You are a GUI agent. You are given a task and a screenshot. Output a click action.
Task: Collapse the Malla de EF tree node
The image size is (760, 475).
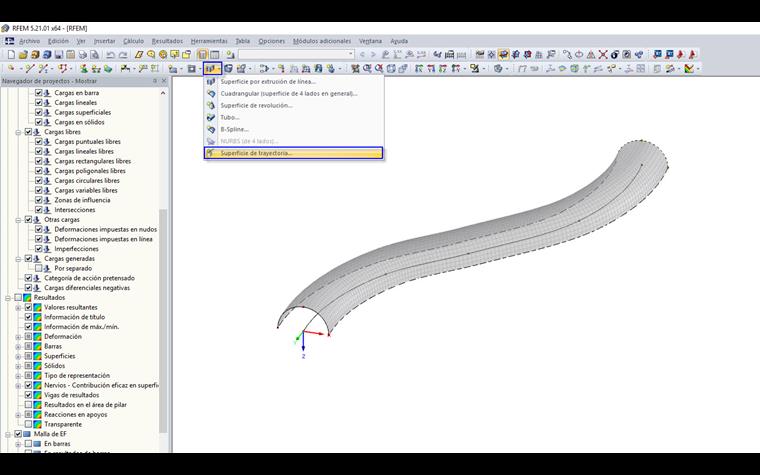[8, 434]
